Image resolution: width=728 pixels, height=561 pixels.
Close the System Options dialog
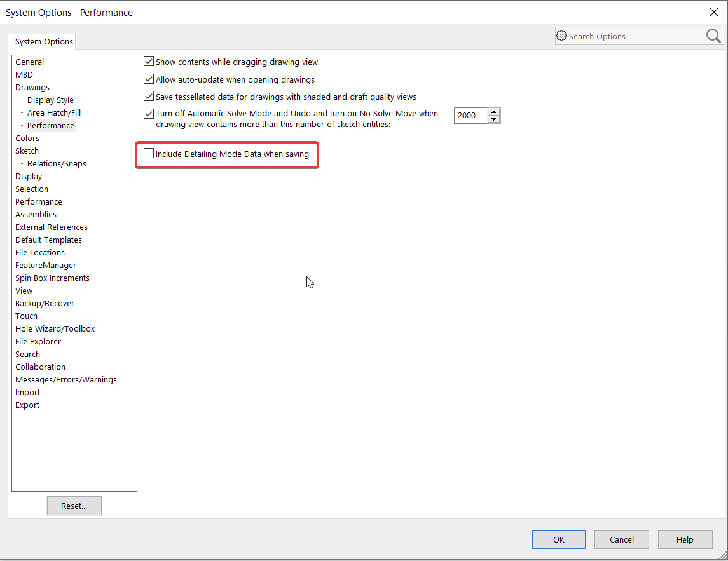pyautogui.click(x=714, y=12)
